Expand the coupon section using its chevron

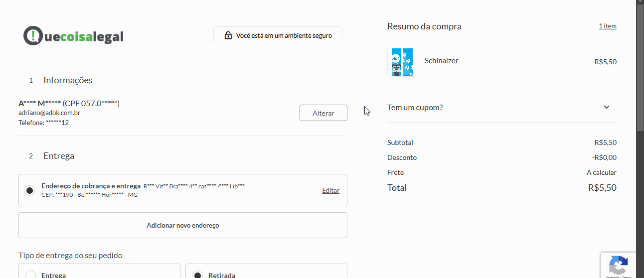tap(606, 107)
